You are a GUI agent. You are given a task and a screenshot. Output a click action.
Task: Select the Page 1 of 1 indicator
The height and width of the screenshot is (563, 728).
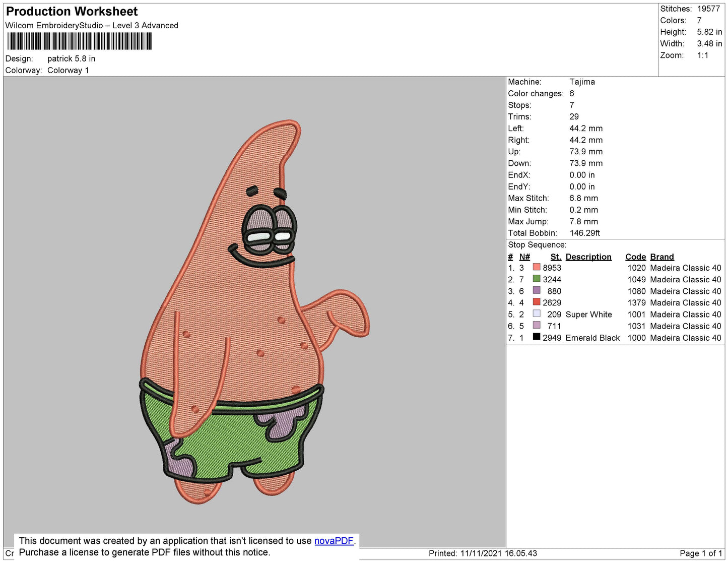[701, 553]
